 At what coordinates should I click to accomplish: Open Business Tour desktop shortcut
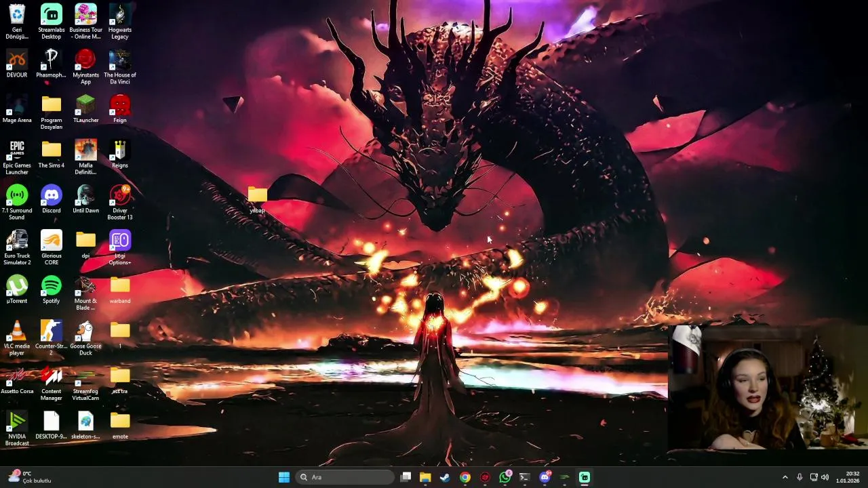click(x=85, y=22)
